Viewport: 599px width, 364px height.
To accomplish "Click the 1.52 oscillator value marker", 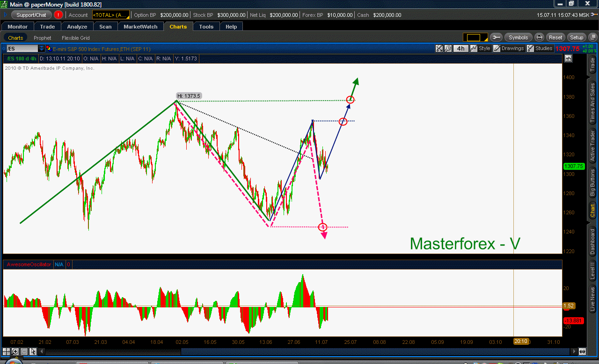I will (569, 306).
